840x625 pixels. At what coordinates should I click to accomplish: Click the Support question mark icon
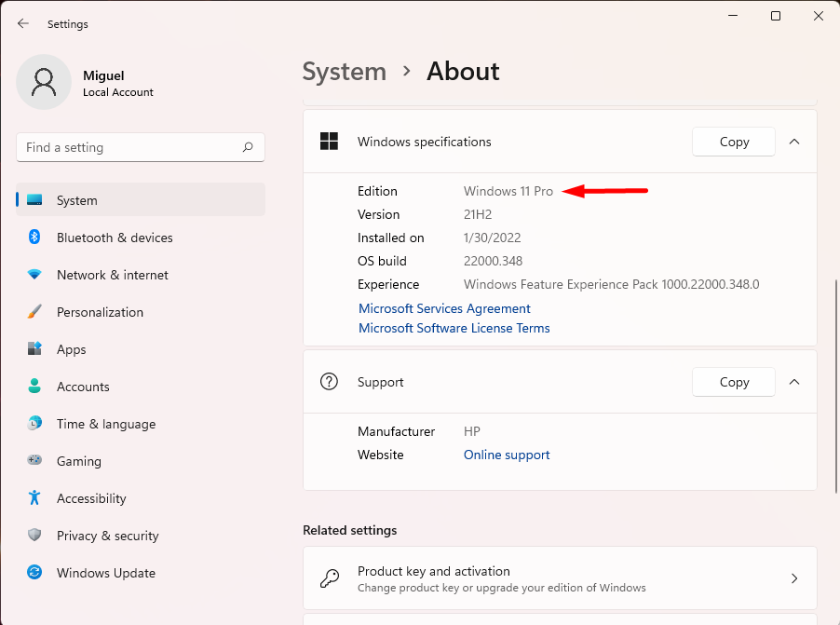[329, 382]
